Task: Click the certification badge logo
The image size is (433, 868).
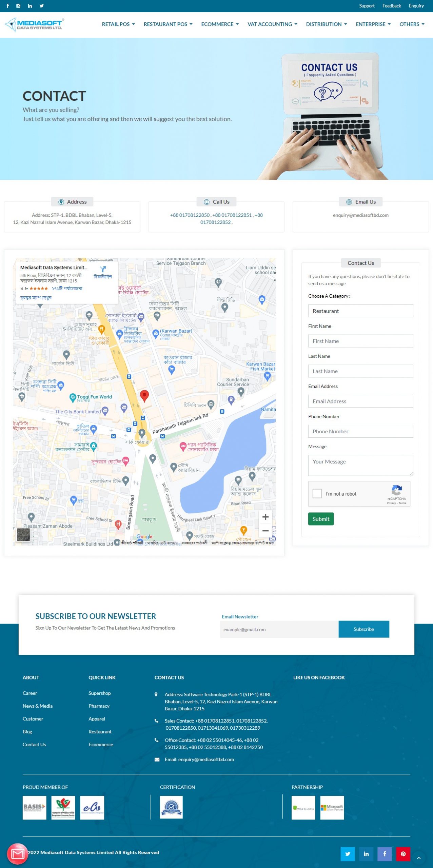Action: [171, 807]
